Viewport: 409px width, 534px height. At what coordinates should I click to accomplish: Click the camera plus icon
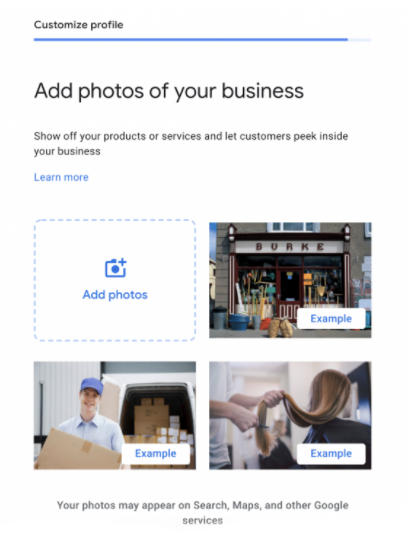115,268
